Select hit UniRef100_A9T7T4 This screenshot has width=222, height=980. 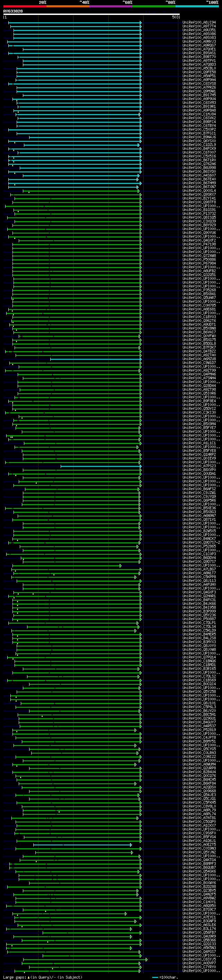coord(199,26)
